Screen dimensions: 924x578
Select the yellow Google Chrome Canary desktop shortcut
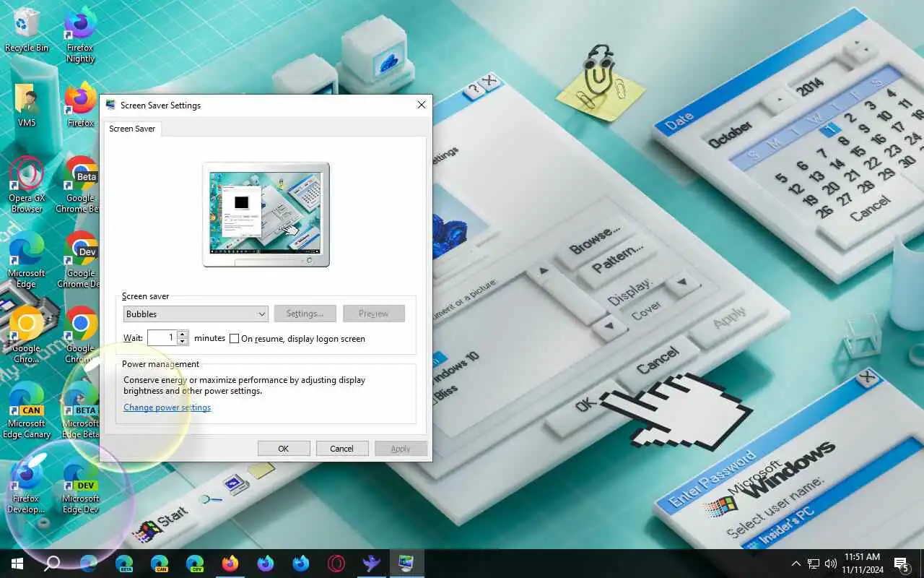[x=27, y=335]
